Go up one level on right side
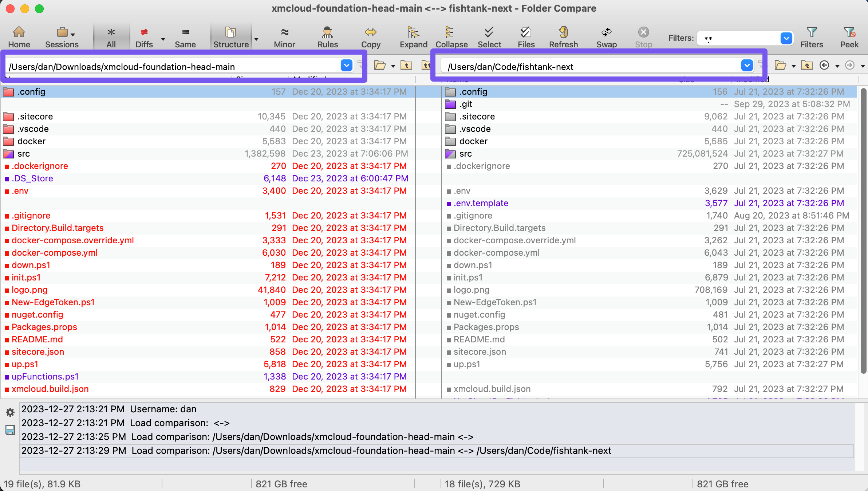The height and width of the screenshot is (491, 868). point(807,66)
